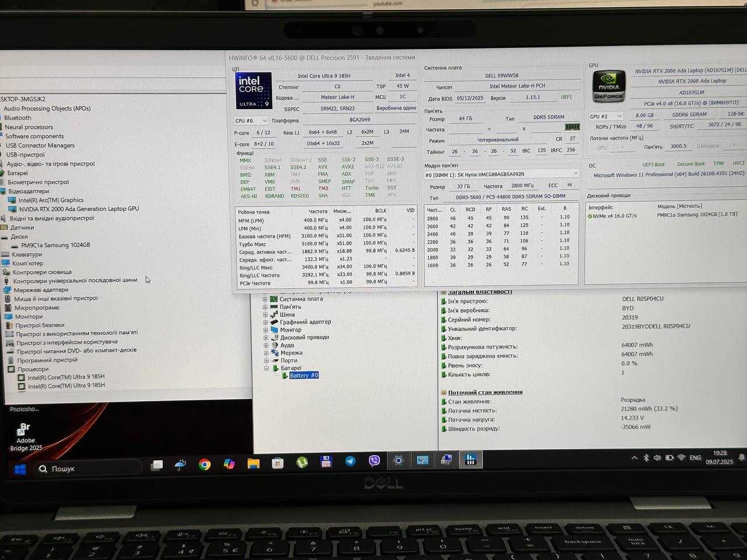Click the ENG language indicator
The image size is (747, 560).
(695, 457)
